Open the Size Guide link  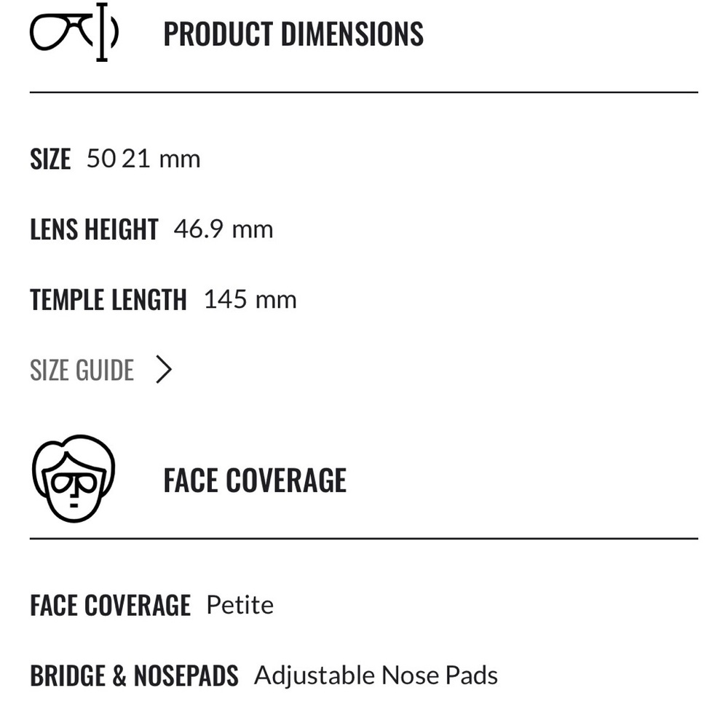click(x=82, y=370)
